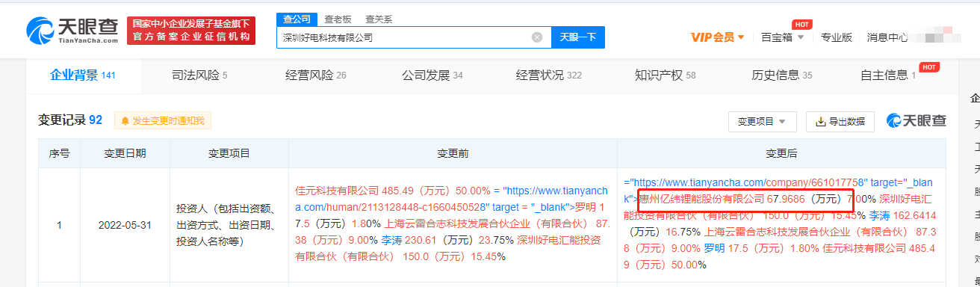Click the HOT badge on 自主信息 tab

point(929,67)
